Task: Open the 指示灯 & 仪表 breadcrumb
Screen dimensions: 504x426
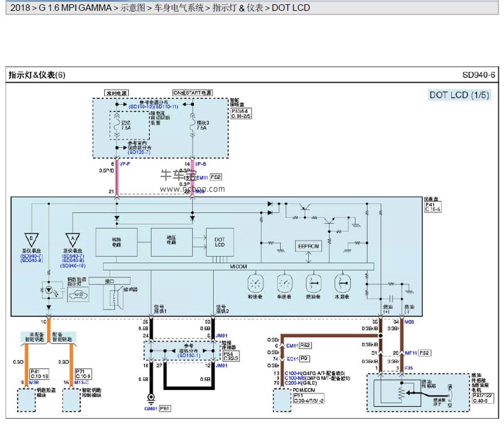Action: (238, 8)
